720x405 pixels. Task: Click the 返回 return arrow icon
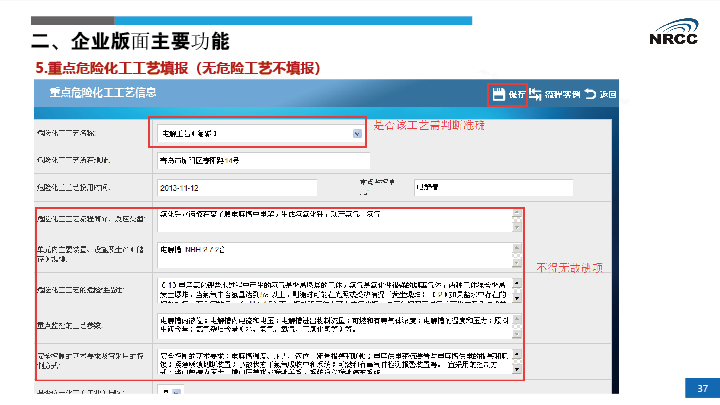point(590,94)
